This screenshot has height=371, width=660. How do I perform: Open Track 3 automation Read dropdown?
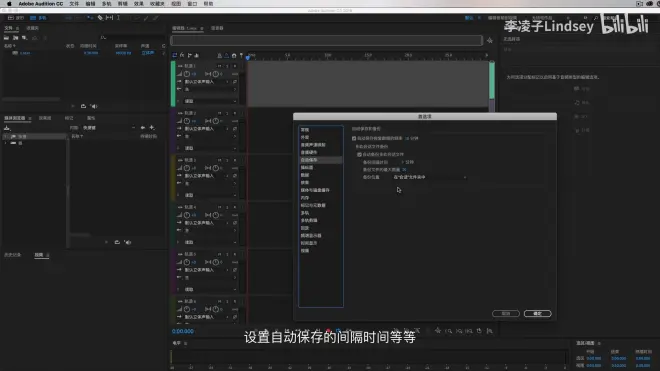210,195
